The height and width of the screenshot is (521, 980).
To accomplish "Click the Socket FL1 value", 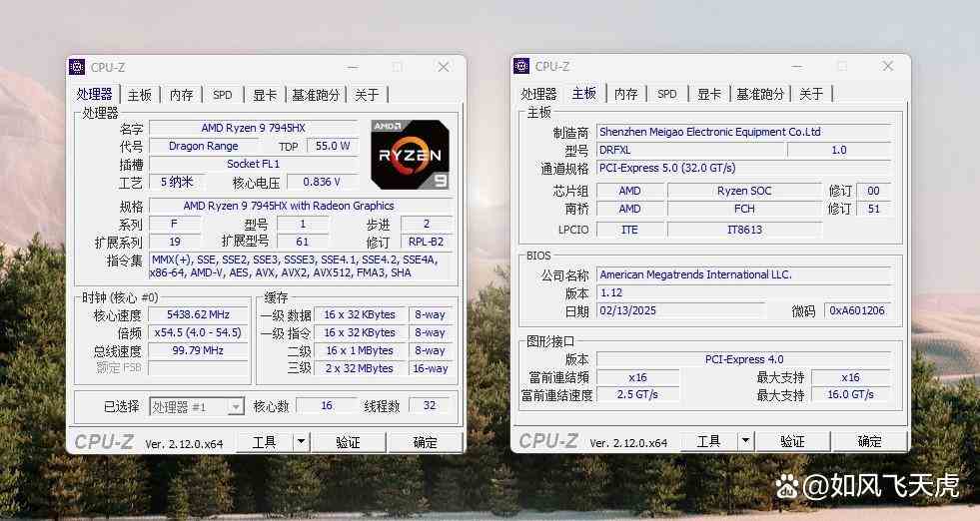I will point(254,164).
